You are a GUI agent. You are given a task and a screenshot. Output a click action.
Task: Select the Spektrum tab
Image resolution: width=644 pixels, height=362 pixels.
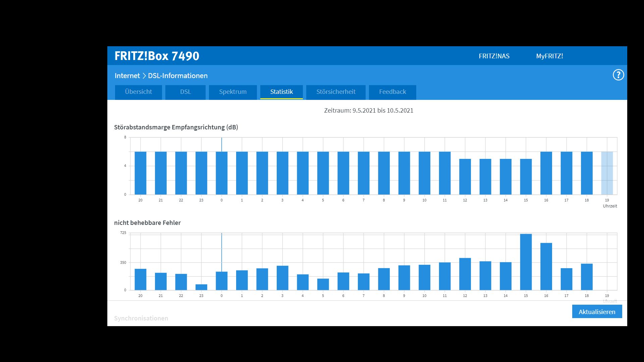[x=233, y=92]
